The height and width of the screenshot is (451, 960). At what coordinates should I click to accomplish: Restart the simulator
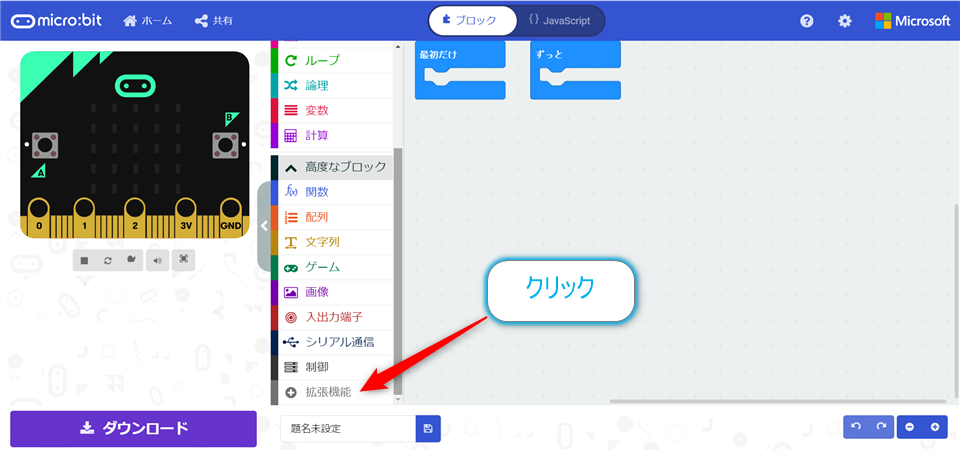pos(108,260)
